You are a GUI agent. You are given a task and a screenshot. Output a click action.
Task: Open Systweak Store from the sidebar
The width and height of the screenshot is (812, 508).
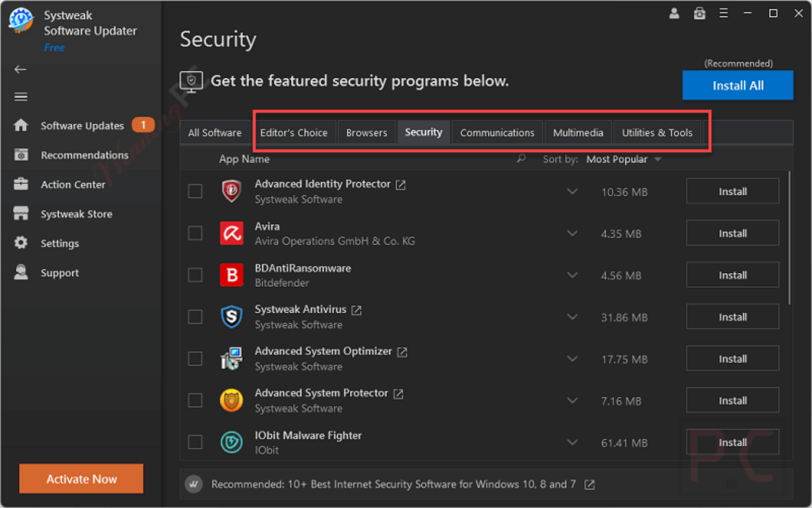point(63,214)
